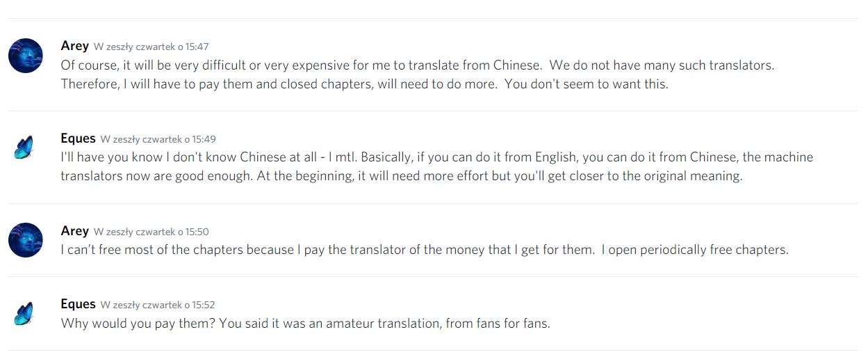The height and width of the screenshot is (357, 868).
Task: Select the Eques username on the 15:52 message
Action: 78,304
